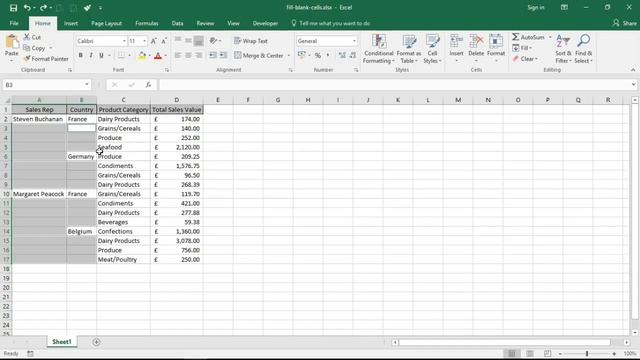
Task: Open Cell Styles gallery
Action: coord(432,49)
